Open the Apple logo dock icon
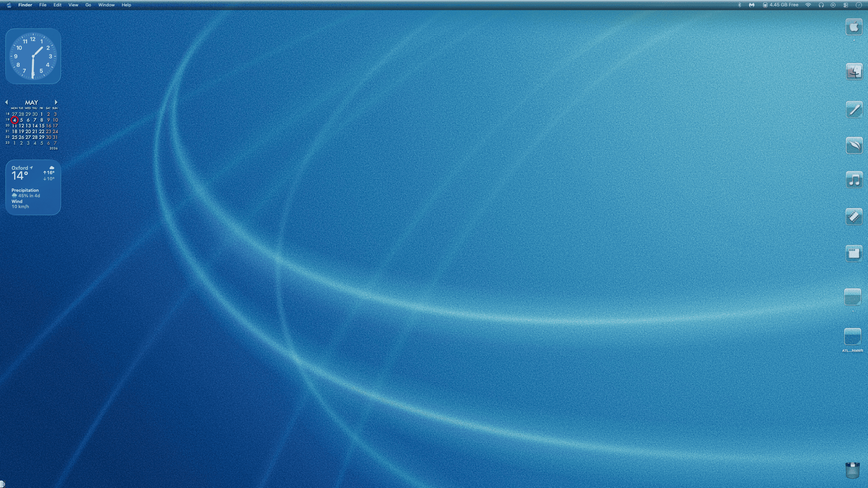Viewport: 868px width, 488px height. click(854, 27)
